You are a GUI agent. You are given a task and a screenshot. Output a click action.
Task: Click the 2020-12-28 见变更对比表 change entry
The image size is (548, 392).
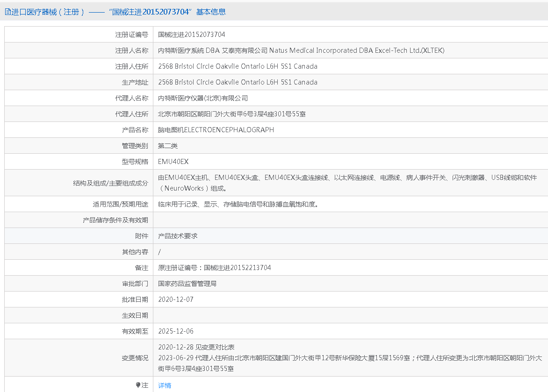tap(196, 347)
